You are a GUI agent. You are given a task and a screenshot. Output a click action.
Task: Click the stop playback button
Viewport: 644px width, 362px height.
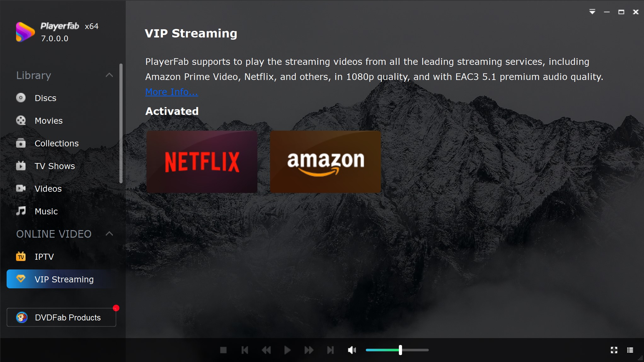click(224, 350)
